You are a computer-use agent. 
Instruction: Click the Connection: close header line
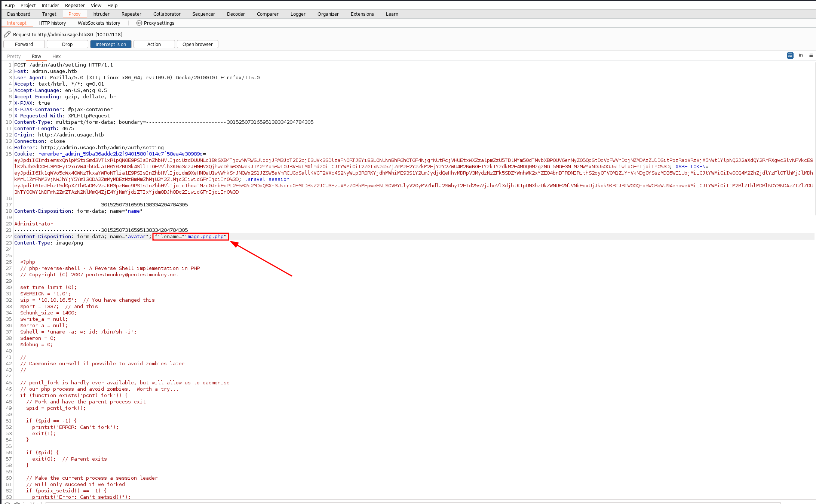(40, 141)
